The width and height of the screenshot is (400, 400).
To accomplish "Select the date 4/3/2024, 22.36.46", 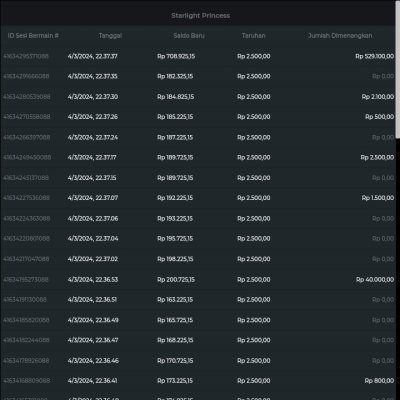I will (x=93, y=361).
